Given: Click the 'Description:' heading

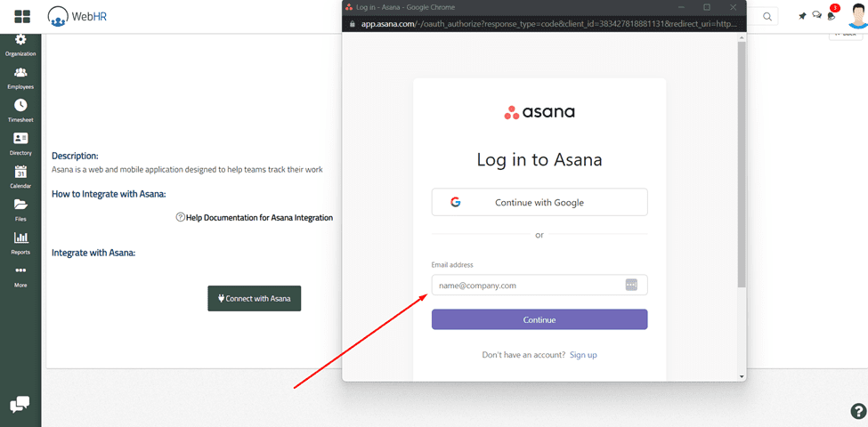Looking at the screenshot, I should [x=76, y=156].
